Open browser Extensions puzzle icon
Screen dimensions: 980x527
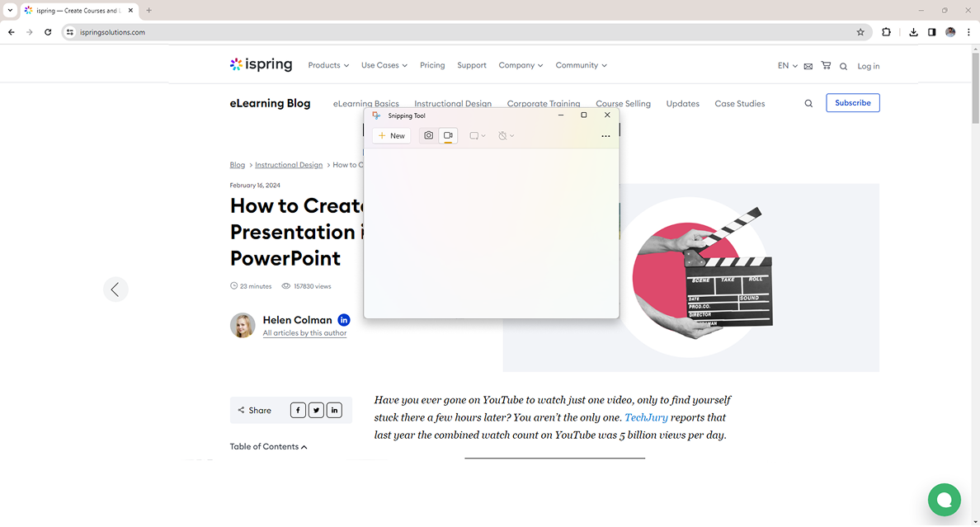pyautogui.click(x=886, y=32)
